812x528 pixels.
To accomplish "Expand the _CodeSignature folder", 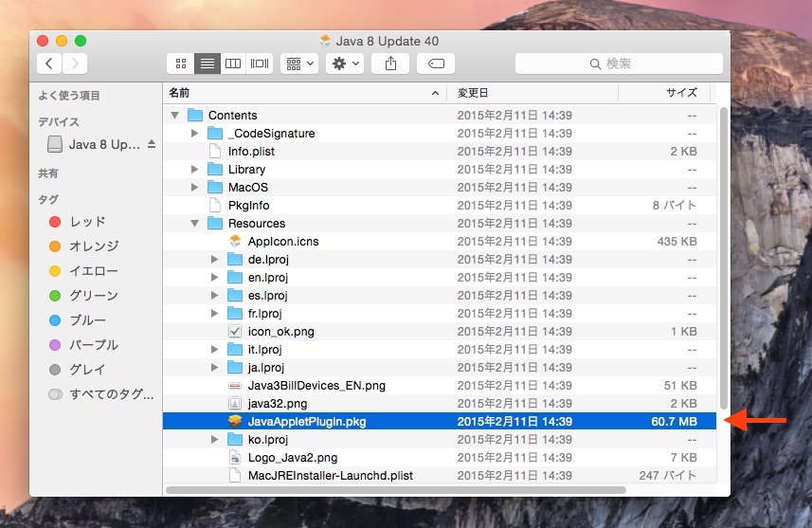I will coord(195,133).
